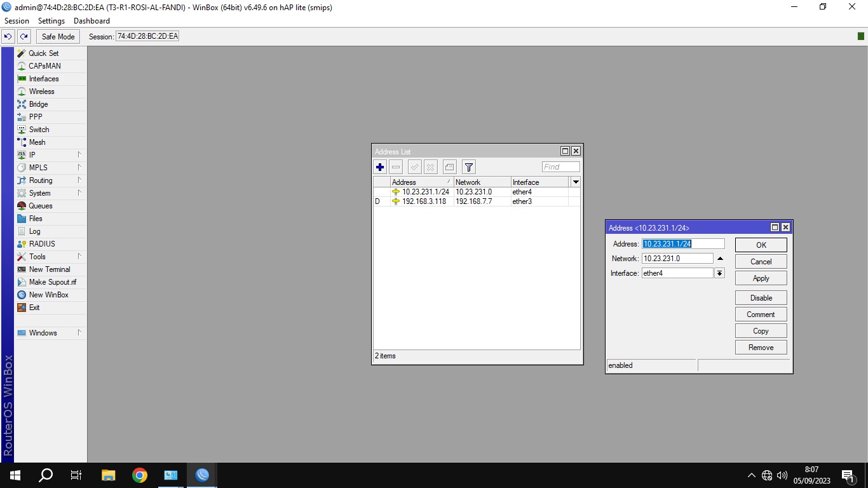The height and width of the screenshot is (488, 868).
Task: Open Mesh from the sidebar
Action: [50, 142]
